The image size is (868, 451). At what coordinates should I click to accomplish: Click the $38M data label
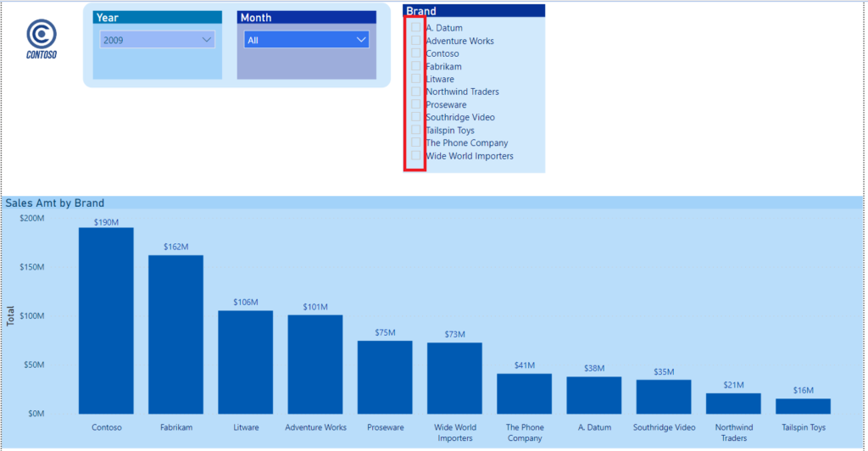pos(594,368)
